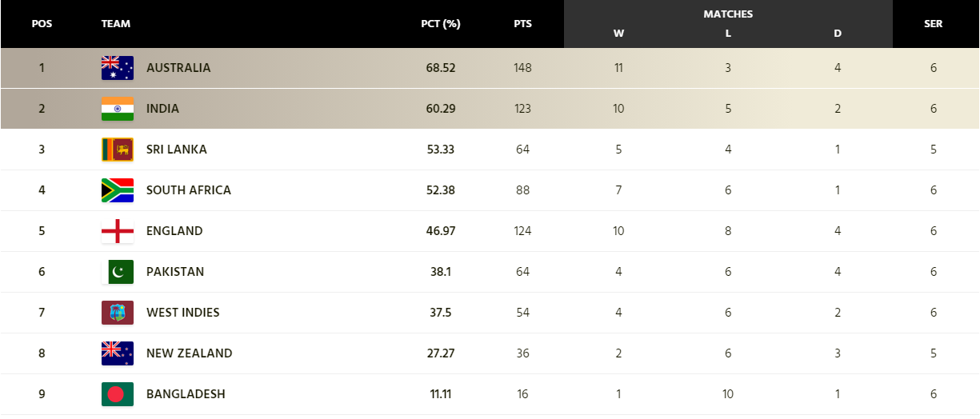Click the W matches sub-header
This screenshot has height=419, width=980.
pyautogui.click(x=618, y=34)
